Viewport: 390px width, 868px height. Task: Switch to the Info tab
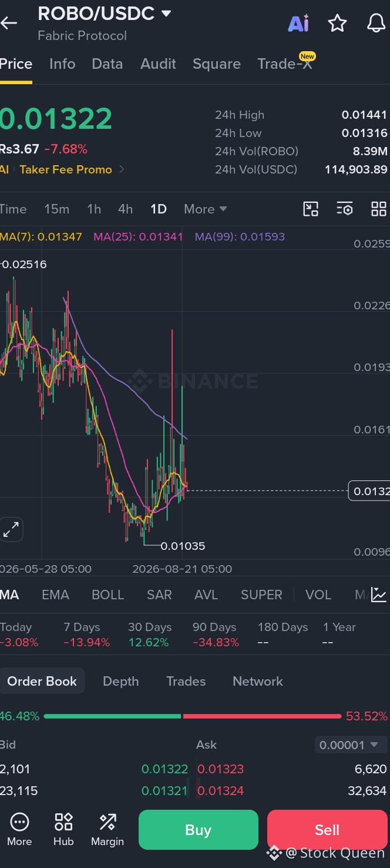pyautogui.click(x=62, y=64)
